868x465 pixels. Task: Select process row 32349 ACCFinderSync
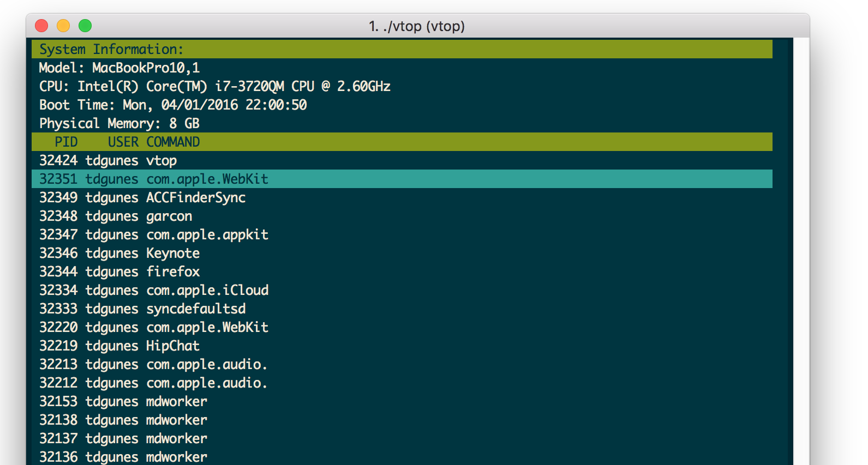click(402, 197)
